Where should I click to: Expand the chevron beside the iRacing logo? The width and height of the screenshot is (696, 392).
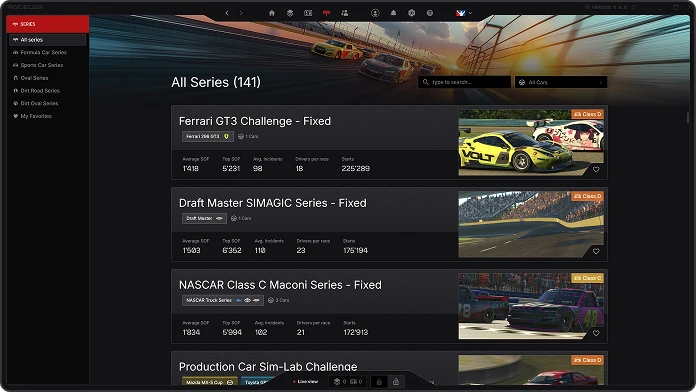[471, 13]
